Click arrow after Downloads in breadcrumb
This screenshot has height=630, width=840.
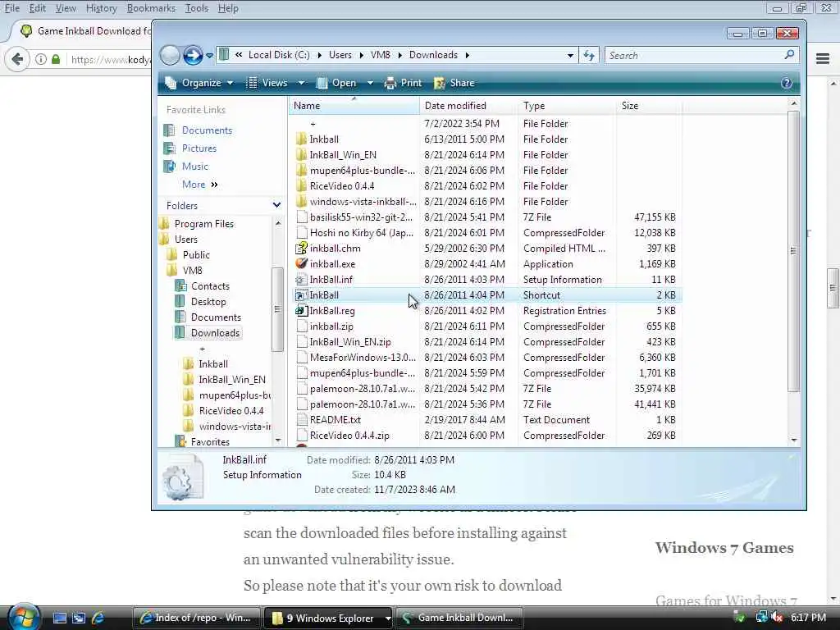coord(467,55)
